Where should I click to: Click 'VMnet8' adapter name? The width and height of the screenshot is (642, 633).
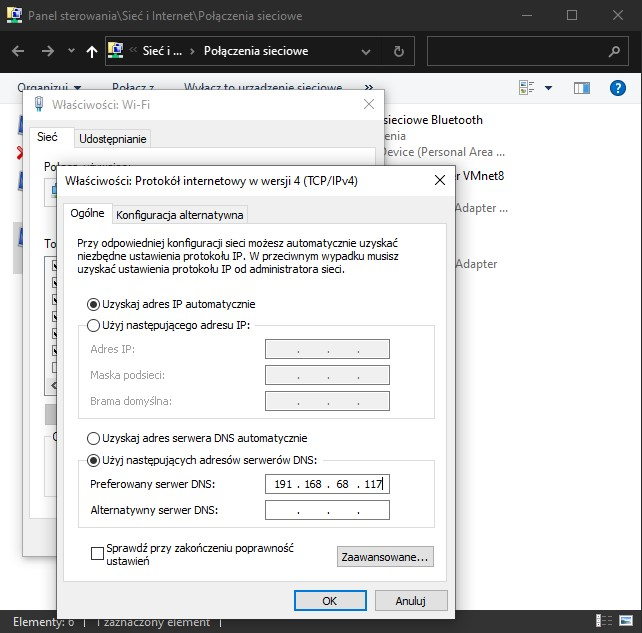[x=483, y=176]
